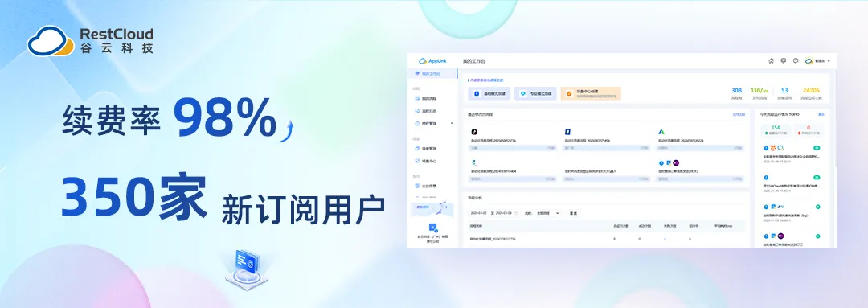This screenshot has width=868, height=308.
Task: Click the 24705 run count statistic
Action: tap(811, 93)
